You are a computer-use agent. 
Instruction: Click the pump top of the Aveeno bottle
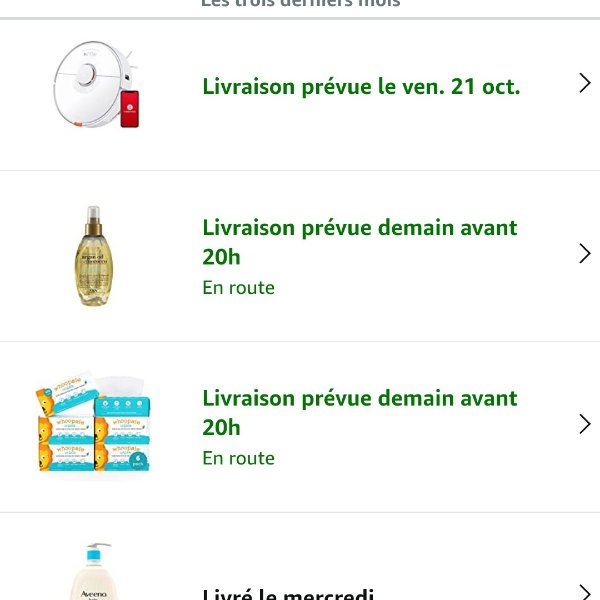point(98,551)
